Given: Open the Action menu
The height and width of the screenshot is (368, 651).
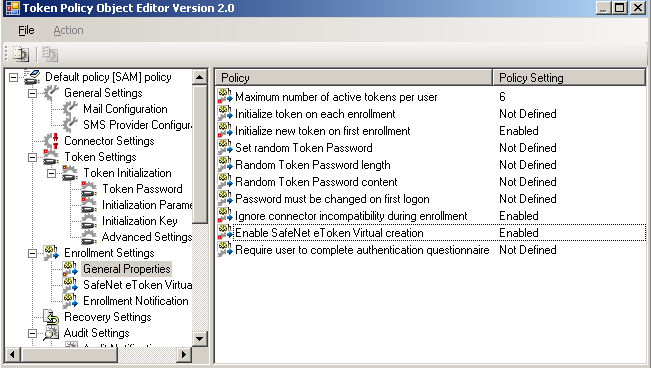Looking at the screenshot, I should click(x=68, y=30).
